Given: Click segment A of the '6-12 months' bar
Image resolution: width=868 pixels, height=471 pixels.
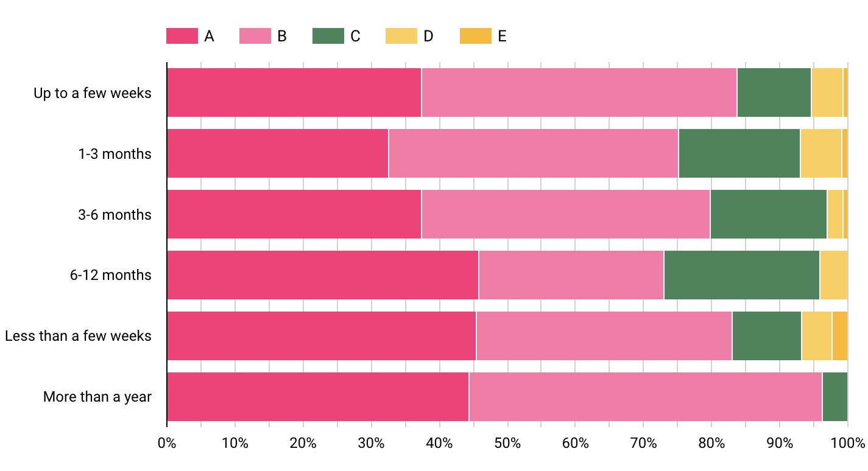Looking at the screenshot, I should tap(322, 275).
